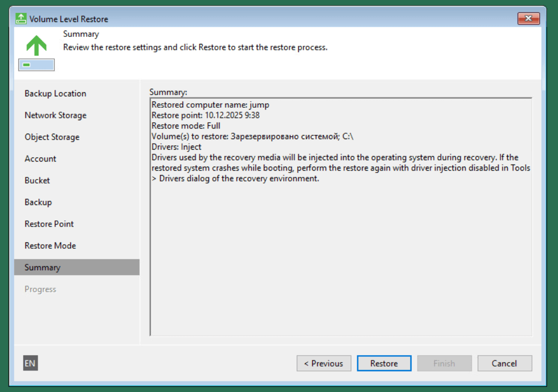Go to the Backup Location step
The height and width of the screenshot is (392, 558).
[55, 94]
